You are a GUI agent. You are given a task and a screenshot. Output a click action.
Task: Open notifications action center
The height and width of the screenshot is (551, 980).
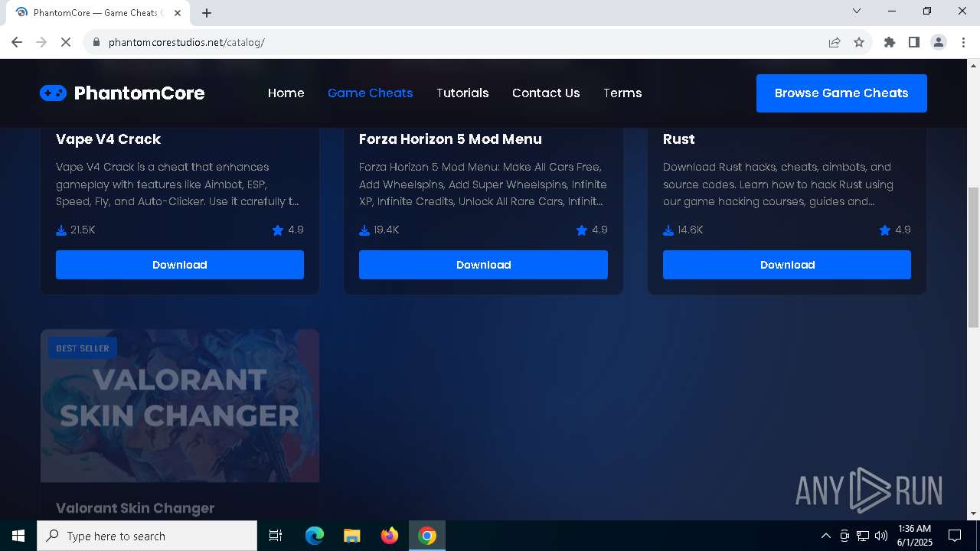click(x=955, y=536)
